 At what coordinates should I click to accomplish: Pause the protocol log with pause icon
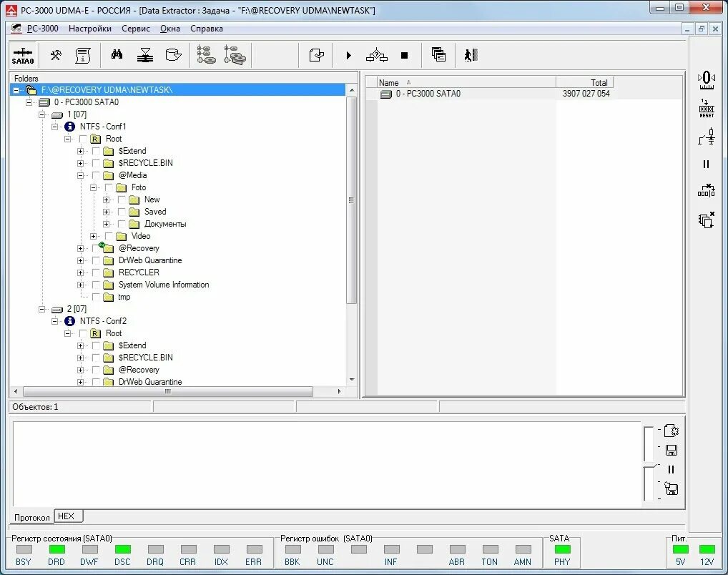(671, 470)
